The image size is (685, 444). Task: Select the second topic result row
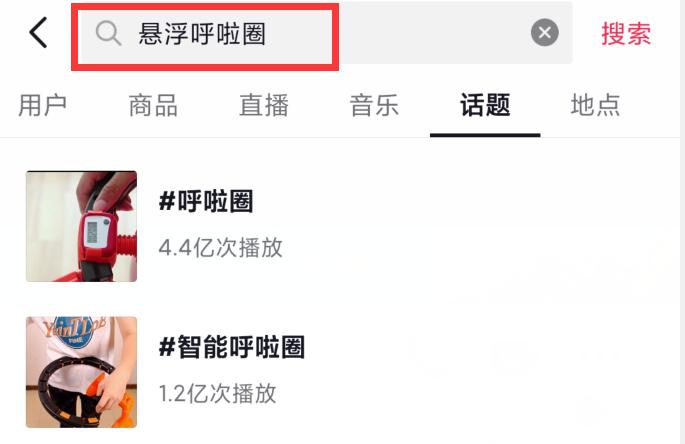pyautogui.click(x=342, y=372)
